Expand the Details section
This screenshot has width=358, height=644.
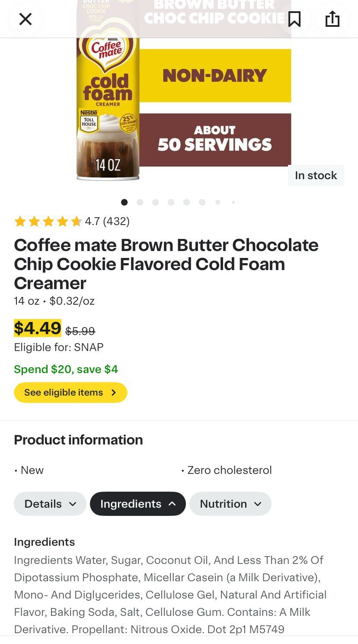click(x=50, y=504)
